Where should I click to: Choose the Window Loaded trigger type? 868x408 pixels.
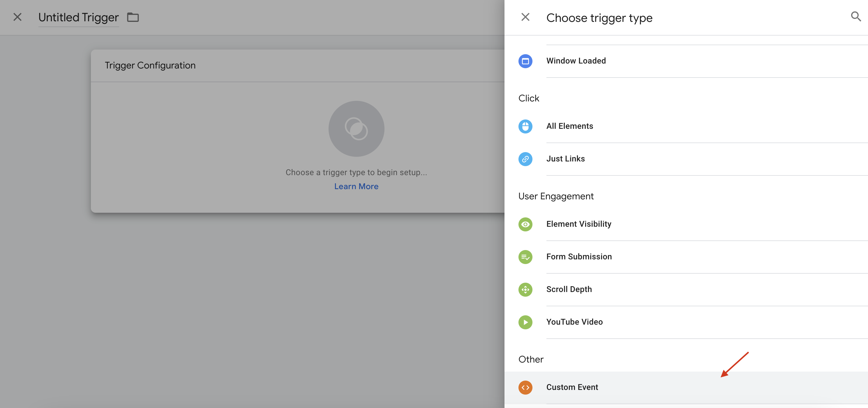pos(576,61)
